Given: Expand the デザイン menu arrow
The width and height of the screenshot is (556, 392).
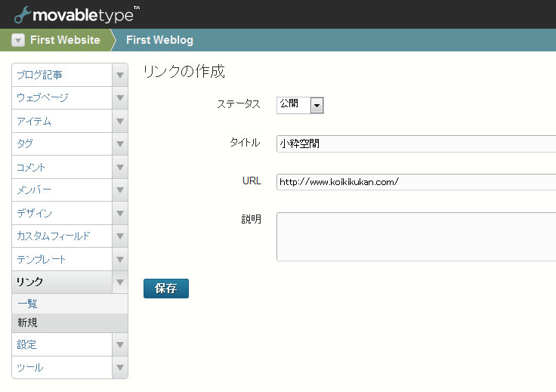Looking at the screenshot, I should [x=120, y=213].
